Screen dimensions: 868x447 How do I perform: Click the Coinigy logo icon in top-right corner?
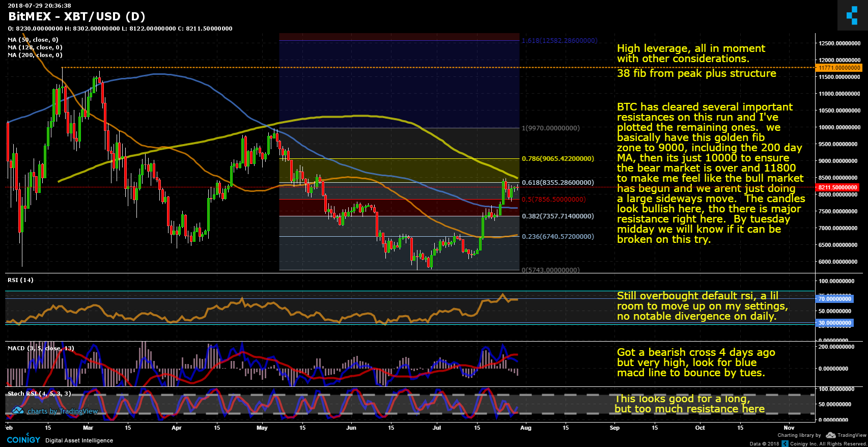coord(852,15)
